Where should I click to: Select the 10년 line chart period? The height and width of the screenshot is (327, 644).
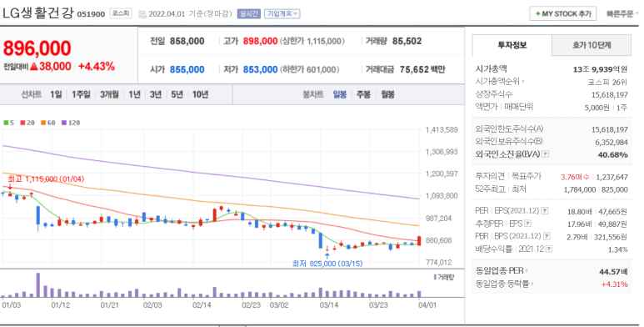point(201,94)
